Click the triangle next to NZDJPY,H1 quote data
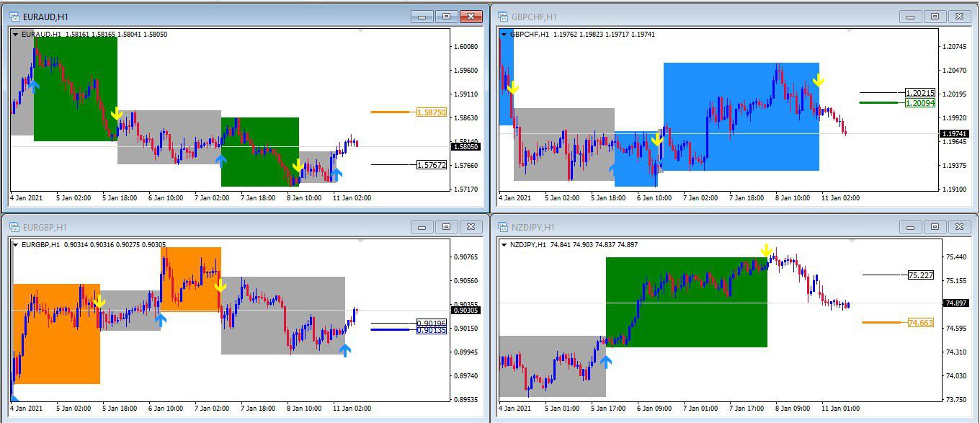Image resolution: width=980 pixels, height=423 pixels. point(503,246)
